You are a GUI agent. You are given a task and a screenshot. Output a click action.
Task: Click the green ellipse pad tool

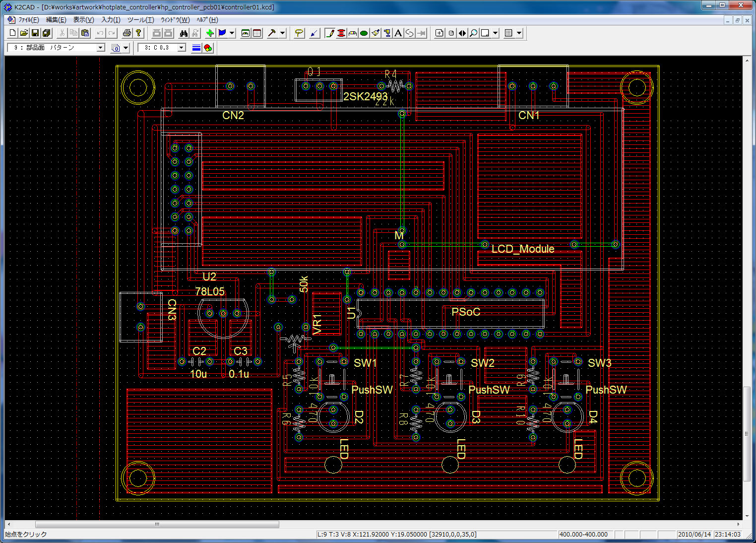[x=364, y=33]
